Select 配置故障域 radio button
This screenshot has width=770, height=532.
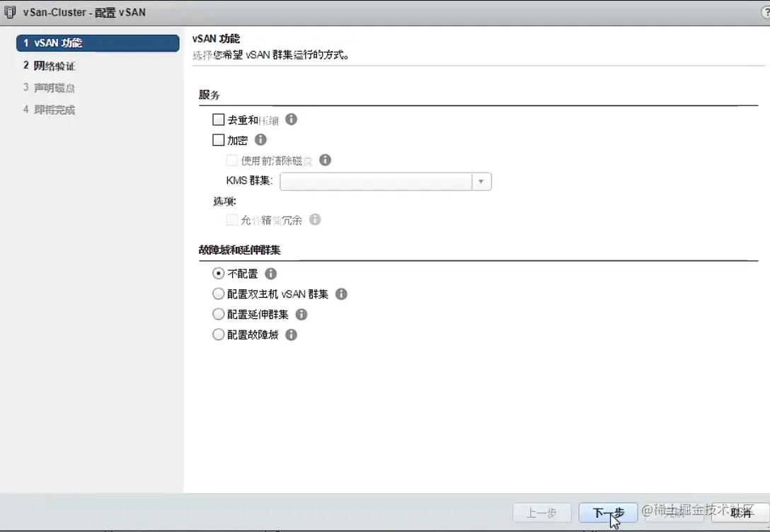coord(218,335)
